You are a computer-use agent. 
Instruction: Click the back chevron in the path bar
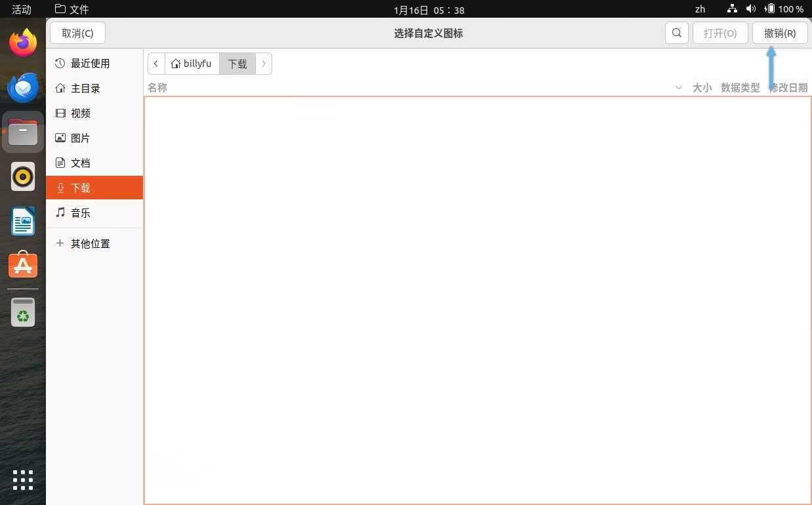(x=155, y=64)
